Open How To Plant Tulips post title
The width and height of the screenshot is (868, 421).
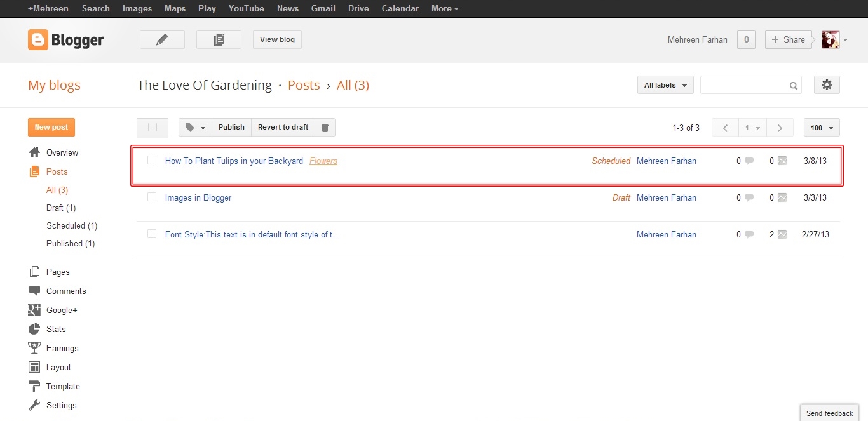click(234, 161)
